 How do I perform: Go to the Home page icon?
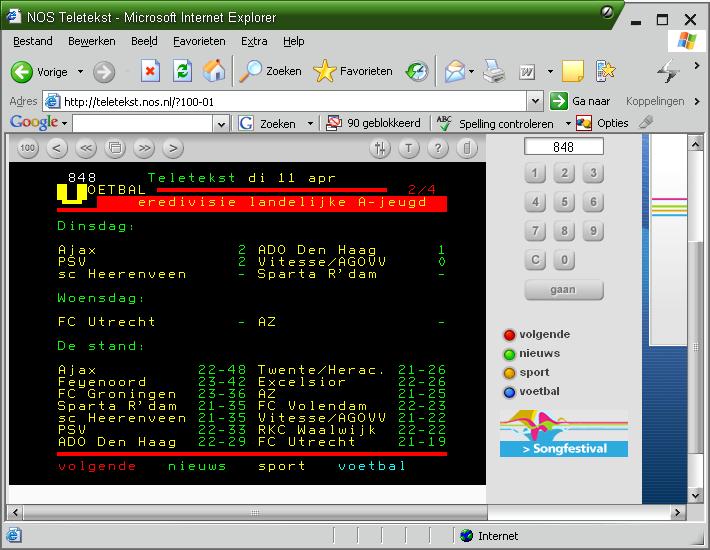tap(214, 71)
